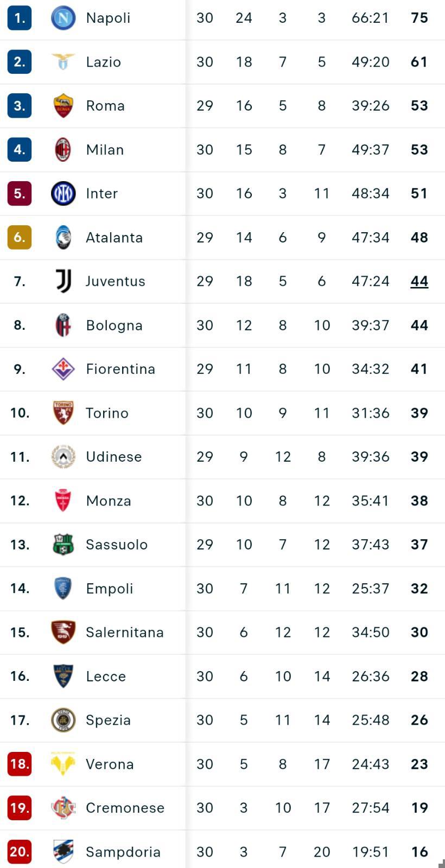
Task: Click the maroon position 5 badge
Action: pos(20,194)
